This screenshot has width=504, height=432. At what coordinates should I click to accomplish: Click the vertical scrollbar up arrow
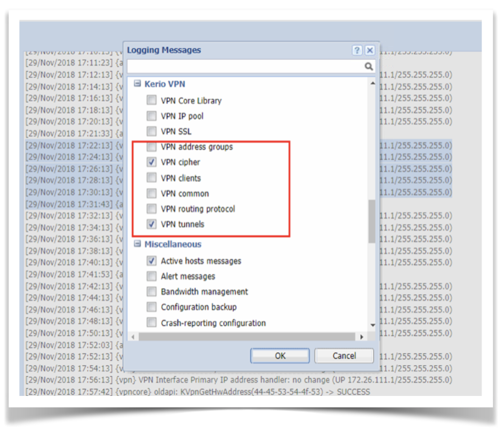click(372, 83)
